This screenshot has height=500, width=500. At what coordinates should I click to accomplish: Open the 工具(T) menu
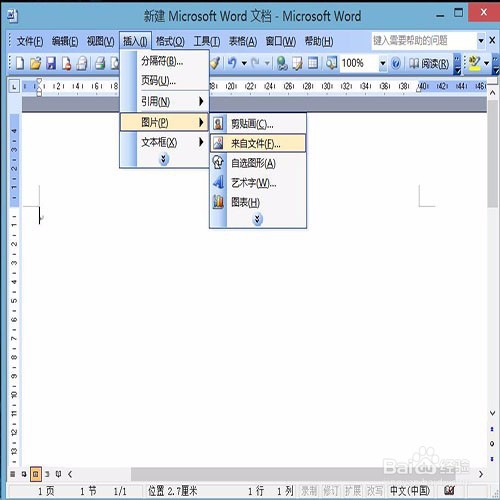pyautogui.click(x=207, y=41)
